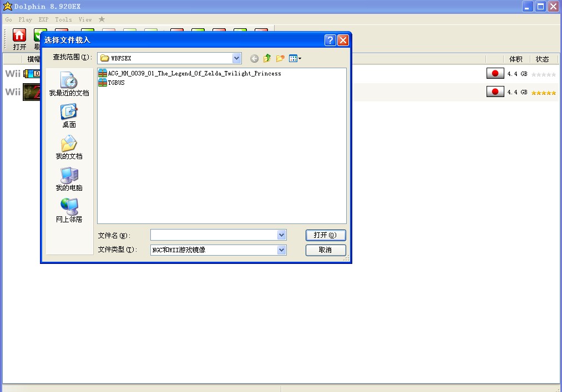Open 桌面 in the places bar
Viewport: 562px width, 392px height.
(69, 116)
